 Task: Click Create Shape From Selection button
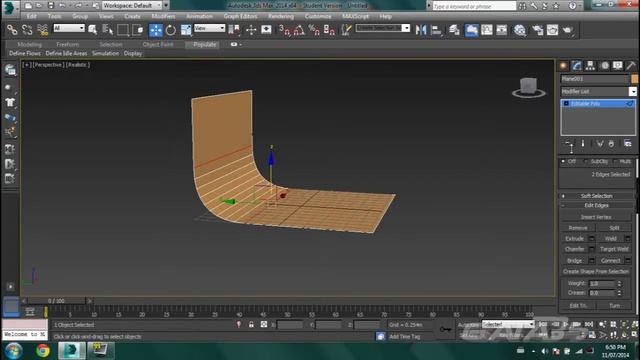(596, 271)
